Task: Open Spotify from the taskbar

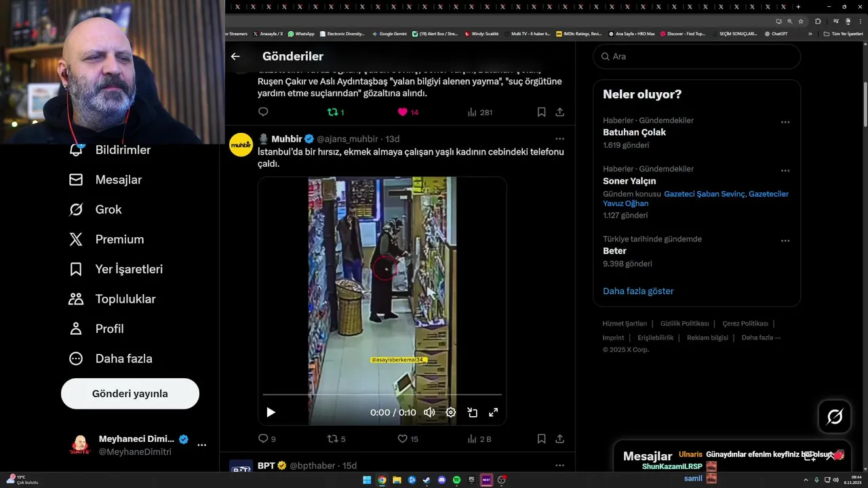Action: [x=456, y=480]
